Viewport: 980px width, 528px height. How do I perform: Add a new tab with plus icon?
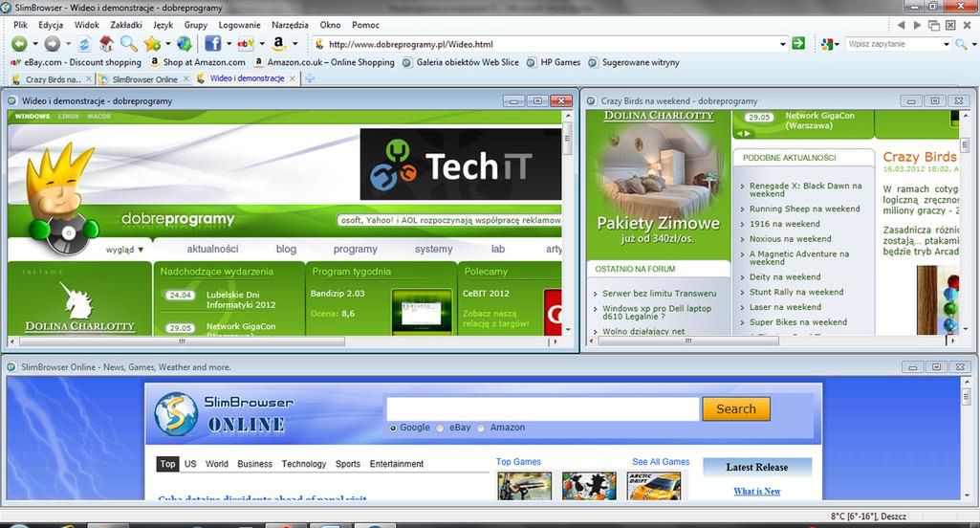pos(310,78)
